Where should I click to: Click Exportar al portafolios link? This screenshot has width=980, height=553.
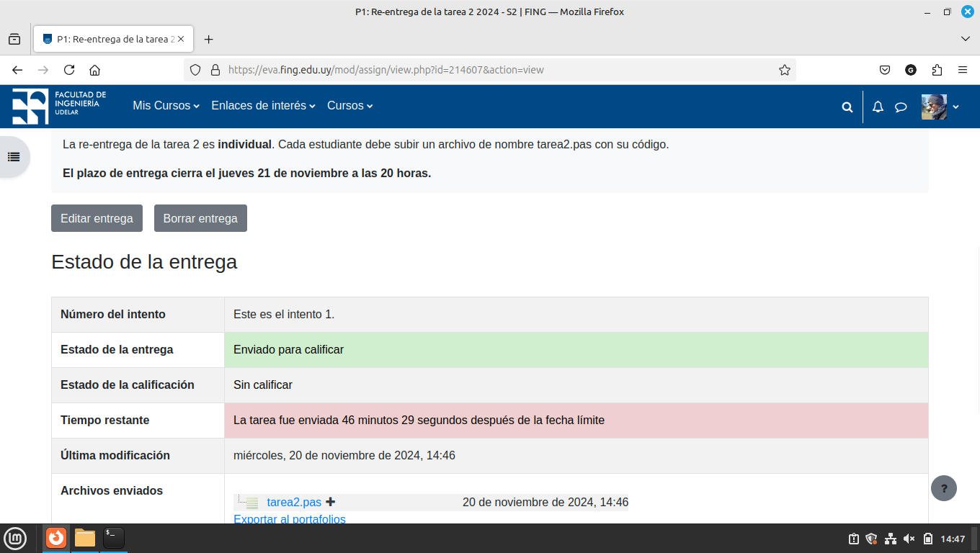pos(290,519)
